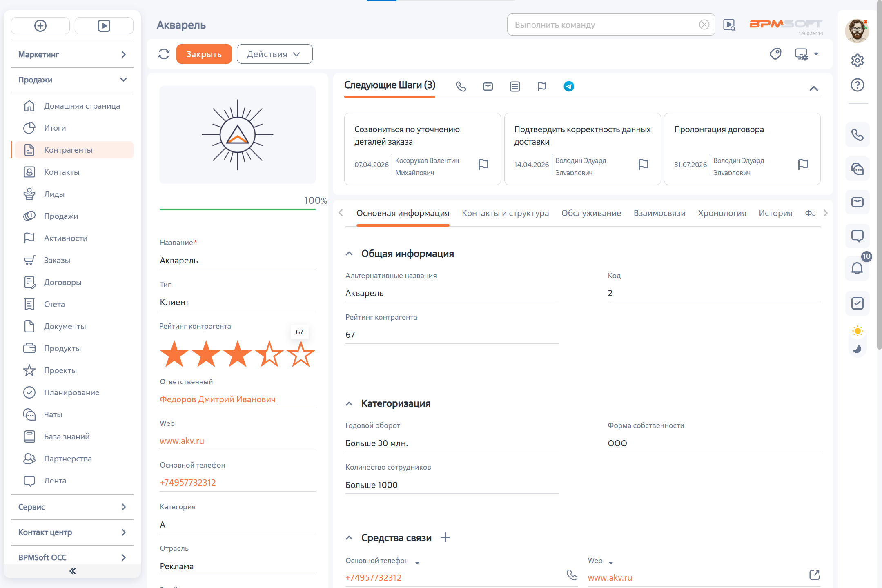
Task: Call the main phone via handset icon
Action: (572, 575)
